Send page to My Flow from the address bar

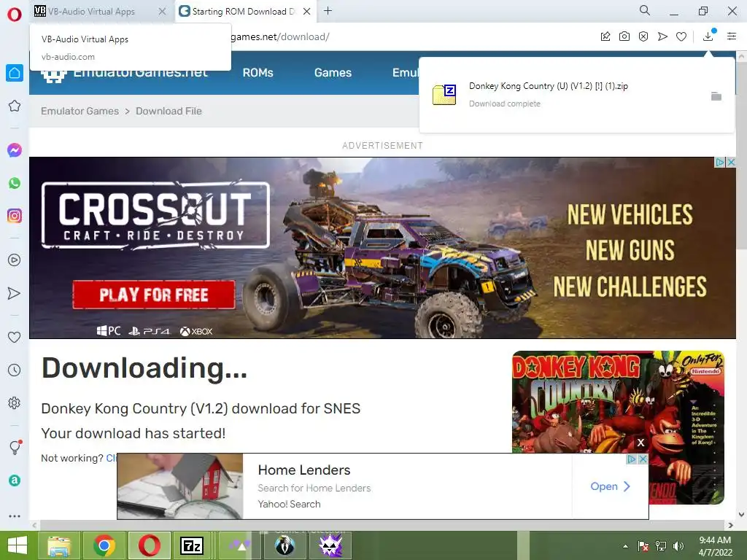click(662, 36)
